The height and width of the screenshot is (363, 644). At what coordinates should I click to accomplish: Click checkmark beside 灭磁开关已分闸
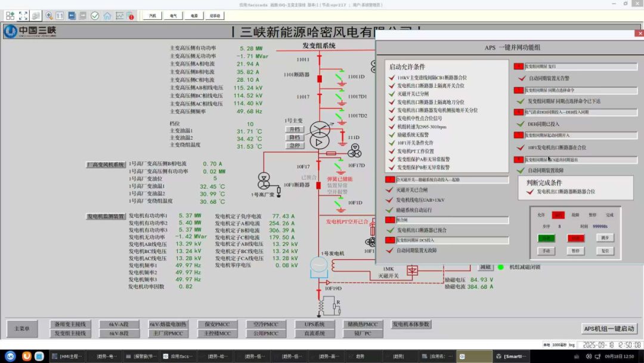pyautogui.click(x=392, y=94)
